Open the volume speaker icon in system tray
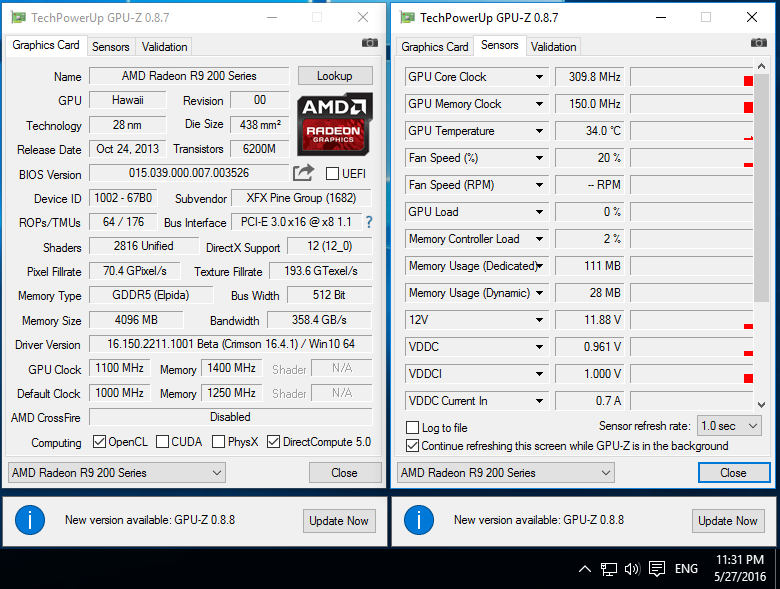The height and width of the screenshot is (589, 780). point(632,569)
